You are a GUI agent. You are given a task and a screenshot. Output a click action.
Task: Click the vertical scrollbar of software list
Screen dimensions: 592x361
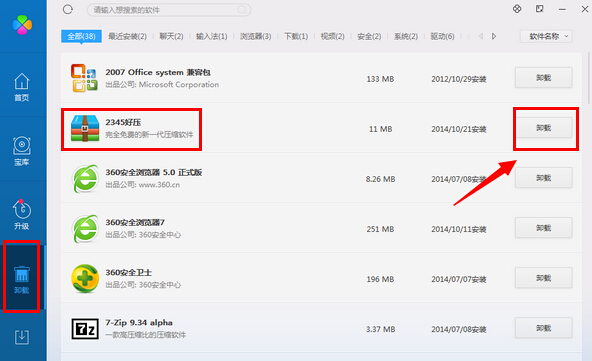pyautogui.click(x=589, y=78)
